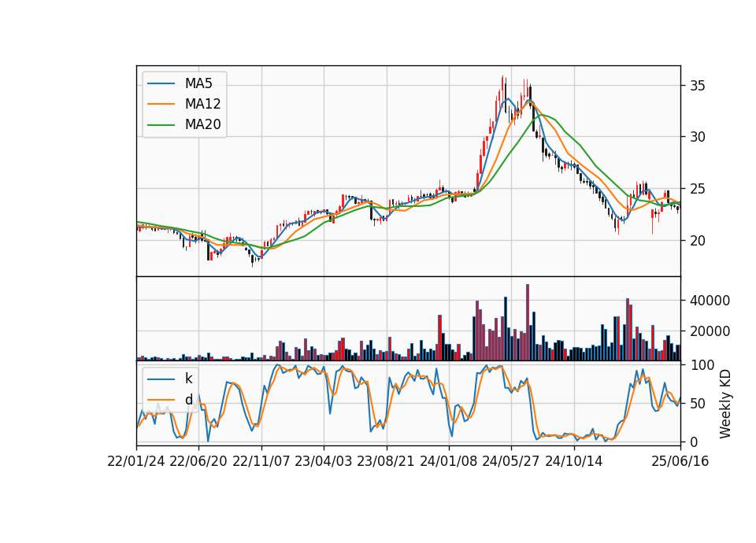Click the orange d legend line sample
Image resolution: width=756 pixels, height=543 pixels.
tap(161, 400)
